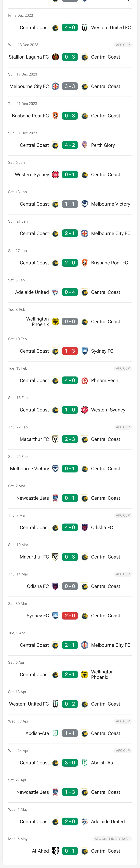Open the 4 - 0 score against Western United
This screenshot has width=140, height=868.
(x=70, y=28)
